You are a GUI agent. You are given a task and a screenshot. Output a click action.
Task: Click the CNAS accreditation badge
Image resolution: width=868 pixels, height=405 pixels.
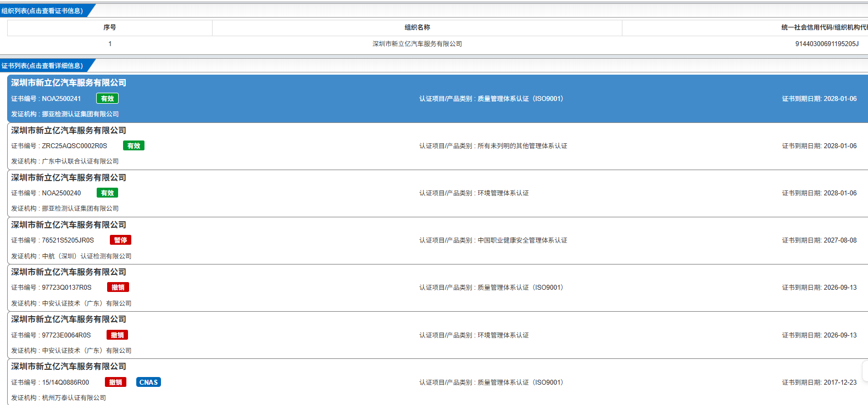coord(148,383)
